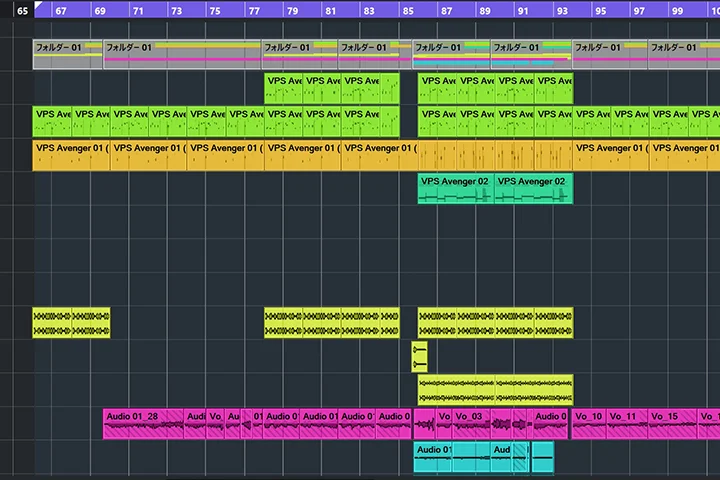Screen dimensions: 720x480
Task: Select フォルダー 01 folder part starting bar 90
Action: pos(531,54)
